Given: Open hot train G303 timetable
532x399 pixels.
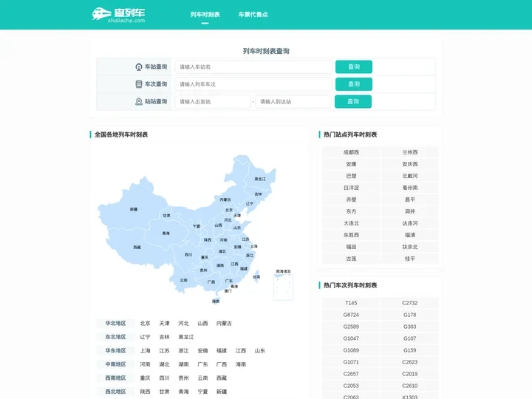Looking at the screenshot, I should point(410,327).
